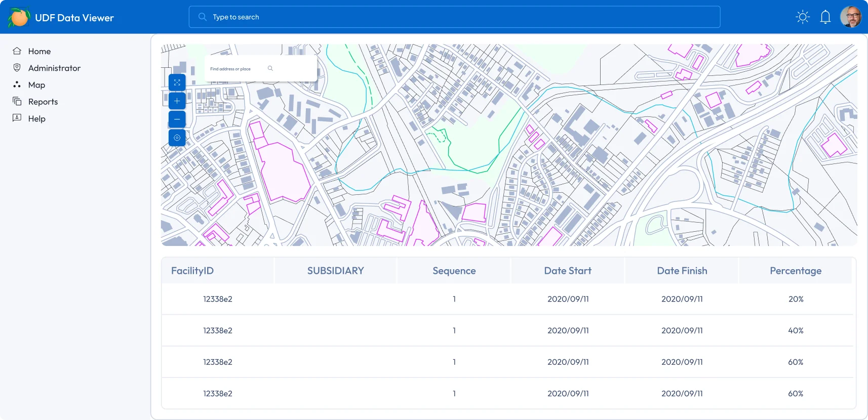
Task: Toggle the light/dark theme sun icon
Action: [802, 17]
